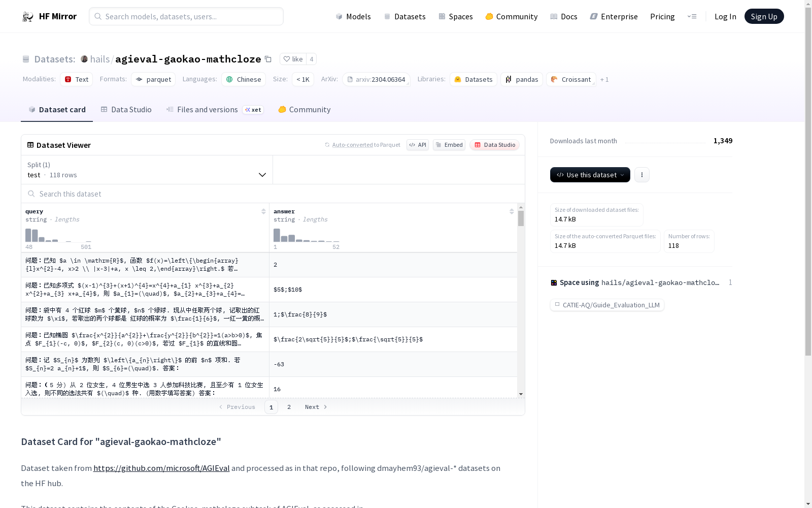Click Log In

pos(725,16)
